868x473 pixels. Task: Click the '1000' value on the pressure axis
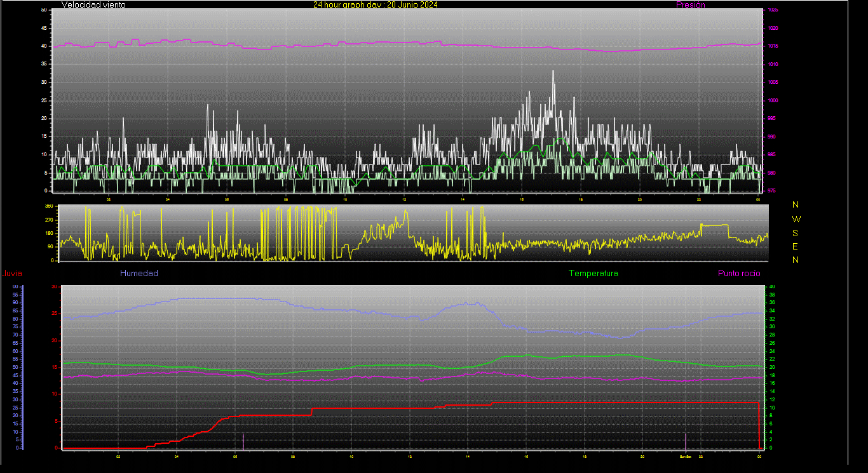click(x=772, y=100)
